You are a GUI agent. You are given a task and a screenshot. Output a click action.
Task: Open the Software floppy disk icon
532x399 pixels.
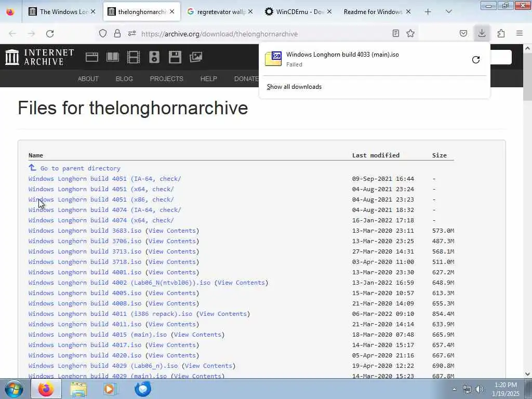click(175, 57)
